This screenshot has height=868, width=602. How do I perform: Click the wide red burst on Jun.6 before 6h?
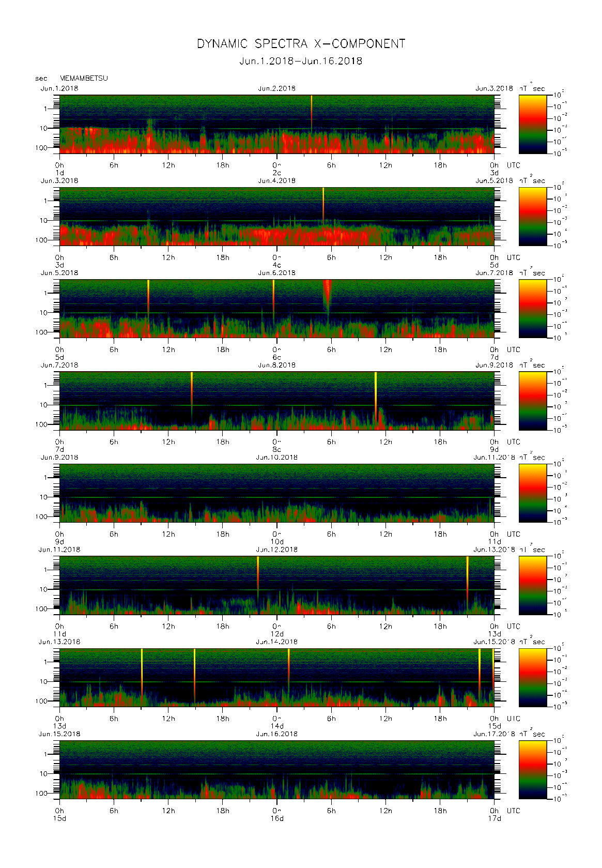pos(327,296)
